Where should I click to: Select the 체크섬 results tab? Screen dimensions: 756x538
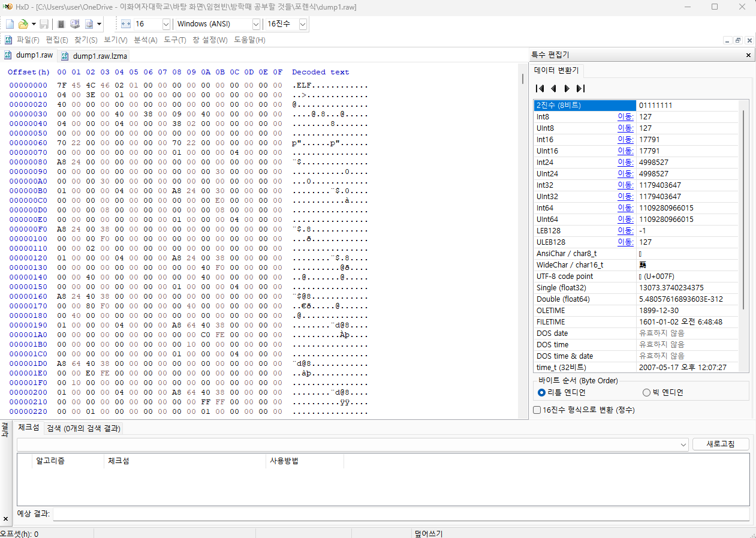click(x=29, y=428)
